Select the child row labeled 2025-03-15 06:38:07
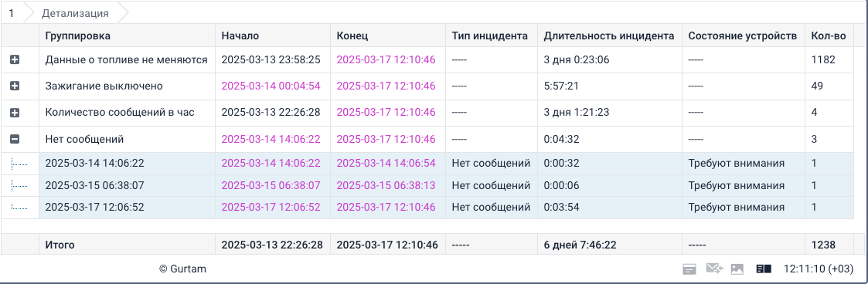The height and width of the screenshot is (284, 868). [94, 186]
